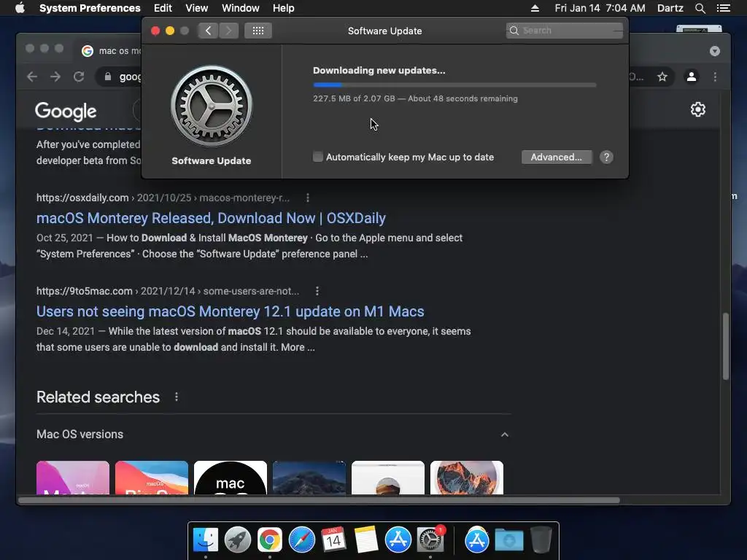Open the black 'mac' version thumbnail
Image resolution: width=747 pixels, height=560 pixels.
pos(231,478)
